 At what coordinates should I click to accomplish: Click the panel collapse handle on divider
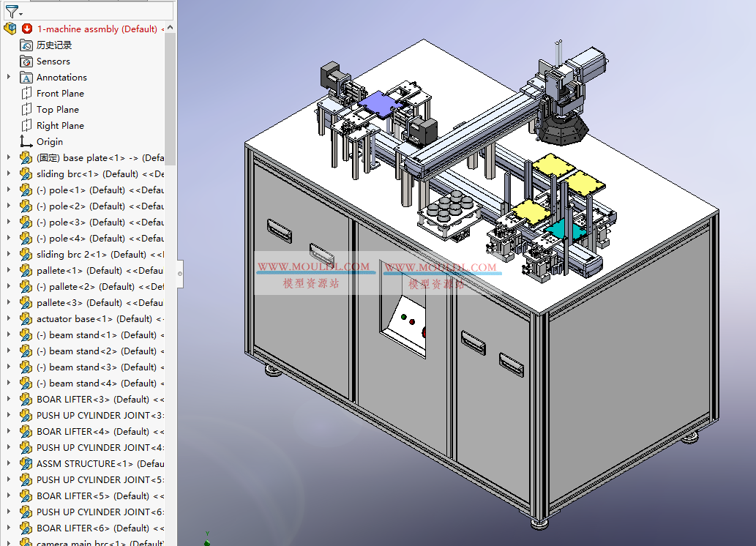180,274
